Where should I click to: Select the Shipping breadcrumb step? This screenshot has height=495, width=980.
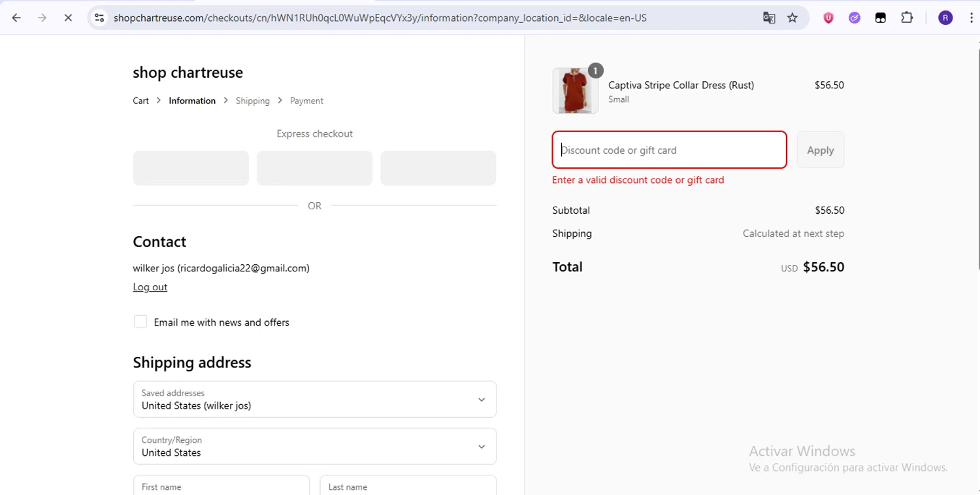pyautogui.click(x=253, y=101)
